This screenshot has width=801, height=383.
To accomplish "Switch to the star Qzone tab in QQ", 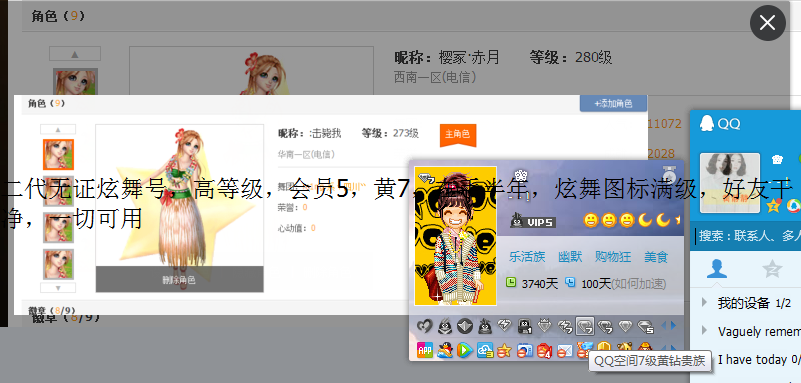I will 772,269.
